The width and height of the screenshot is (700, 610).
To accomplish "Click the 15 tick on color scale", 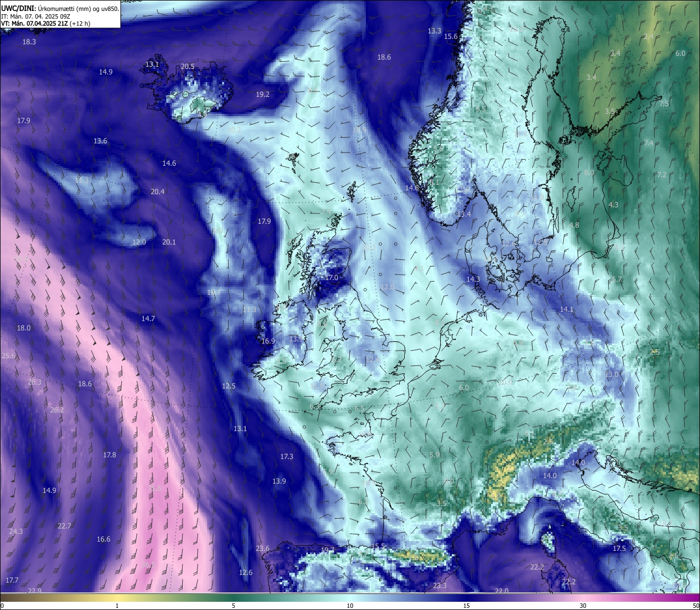I will pyautogui.click(x=466, y=606).
